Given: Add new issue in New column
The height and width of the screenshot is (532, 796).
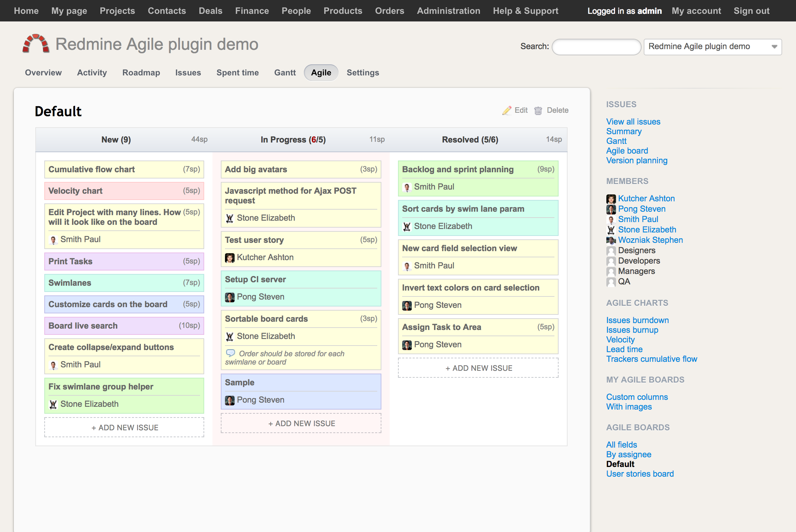Looking at the screenshot, I should (124, 428).
